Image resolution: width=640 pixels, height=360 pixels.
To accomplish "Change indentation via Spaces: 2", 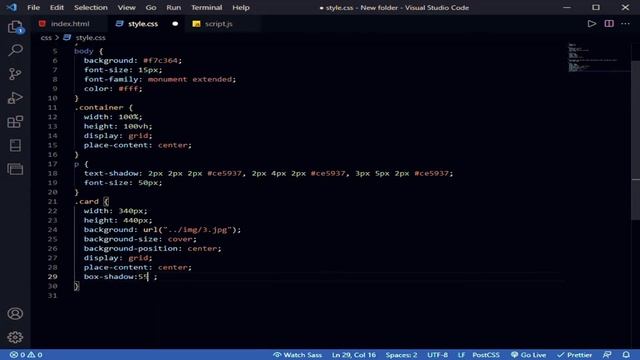I will pyautogui.click(x=401, y=355).
